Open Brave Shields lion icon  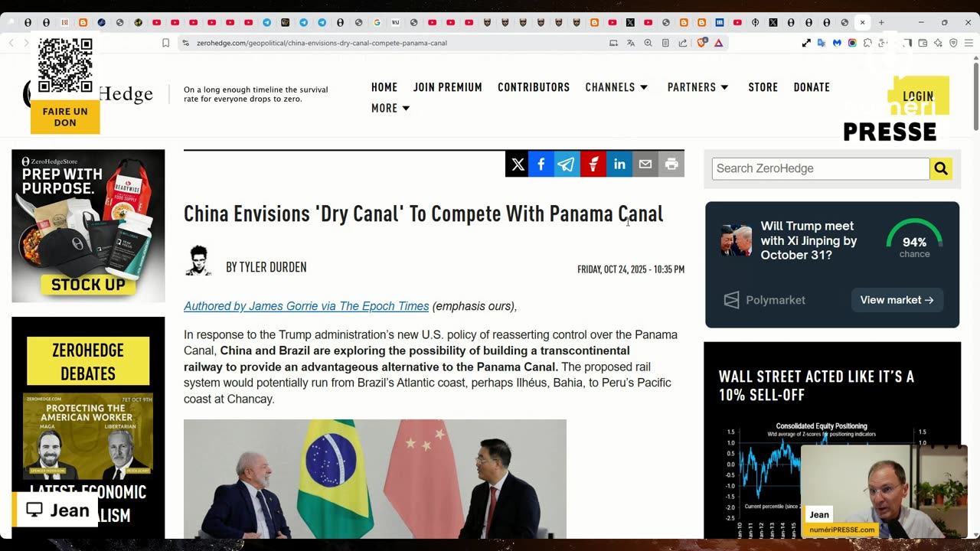(701, 43)
